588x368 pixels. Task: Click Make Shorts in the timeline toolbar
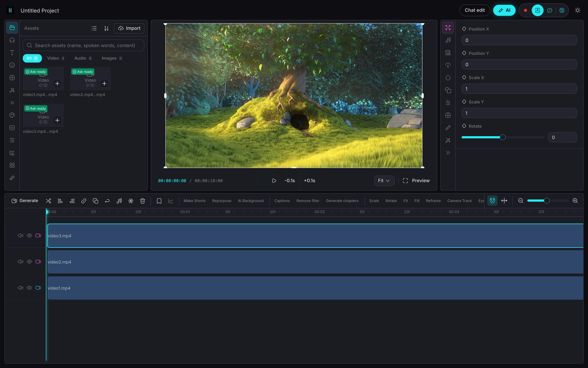[x=194, y=201]
